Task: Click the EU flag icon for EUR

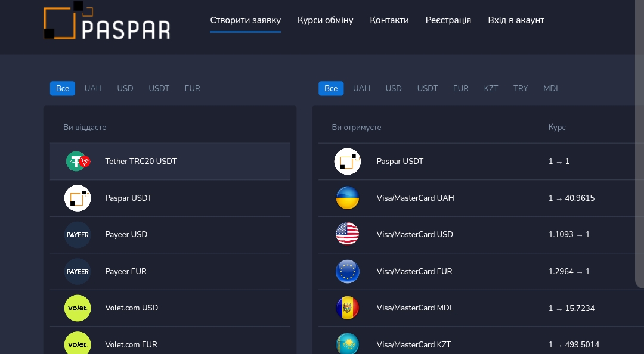Action: coord(348,271)
